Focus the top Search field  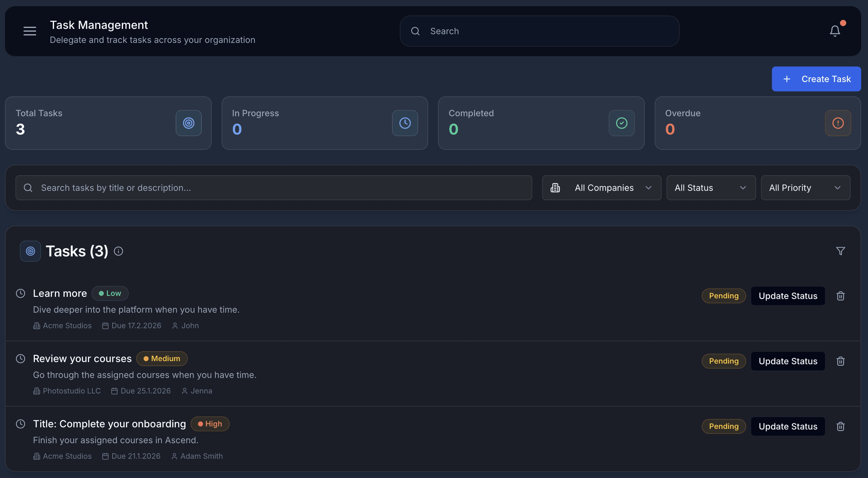pyautogui.click(x=539, y=31)
